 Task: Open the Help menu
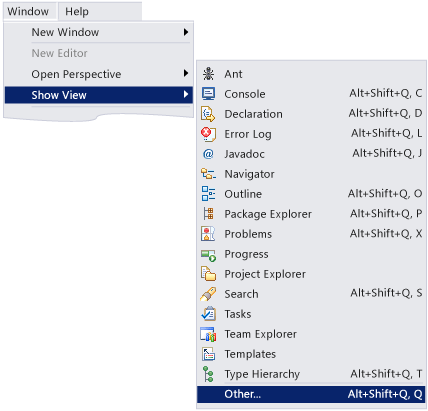point(77,11)
